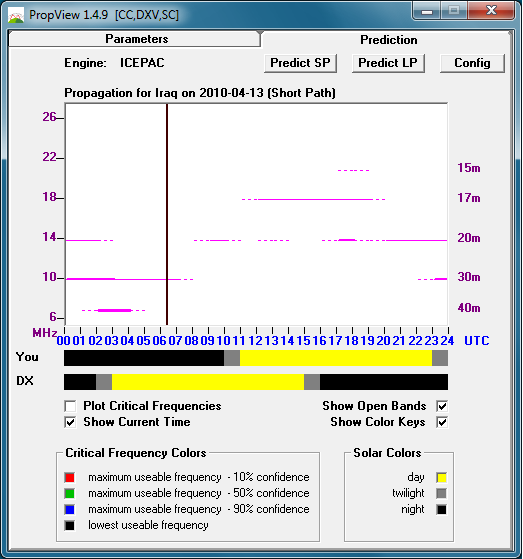The width and height of the screenshot is (523, 559).
Task: Click the yellow day solar color swatch
Action: pos(442,477)
